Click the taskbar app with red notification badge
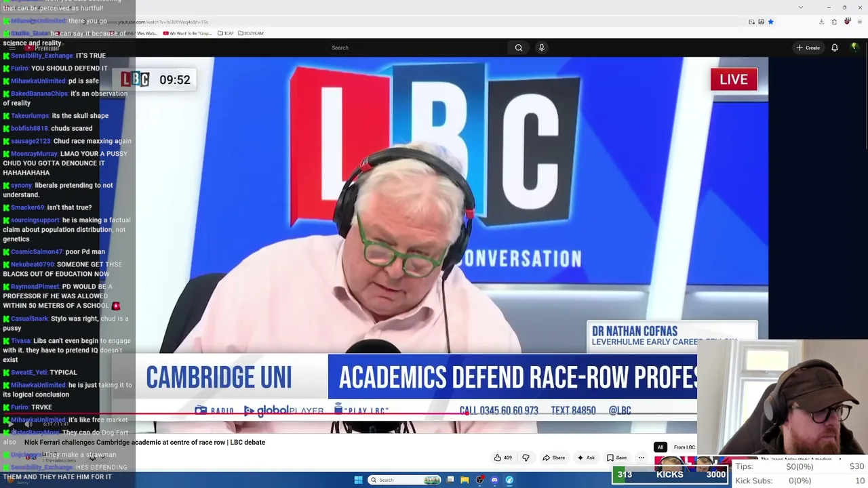This screenshot has height=488, width=868. [479, 480]
